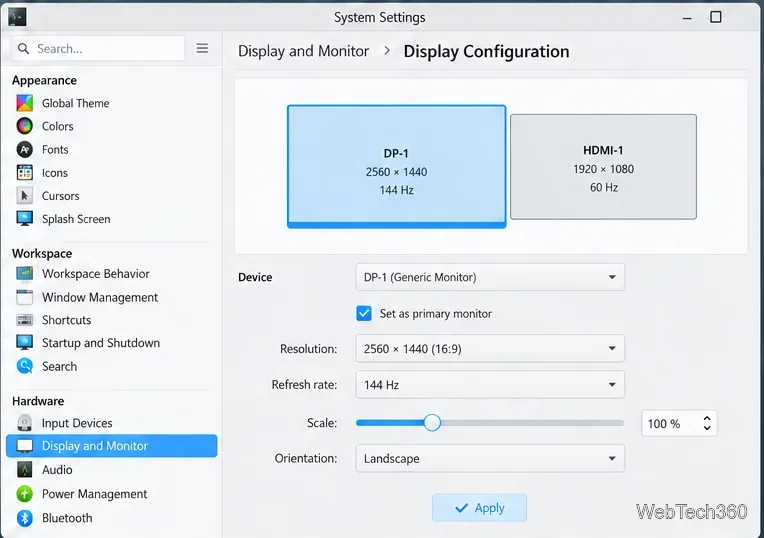This screenshot has height=538, width=764.
Task: Open Global Theme settings
Action: pos(76,103)
